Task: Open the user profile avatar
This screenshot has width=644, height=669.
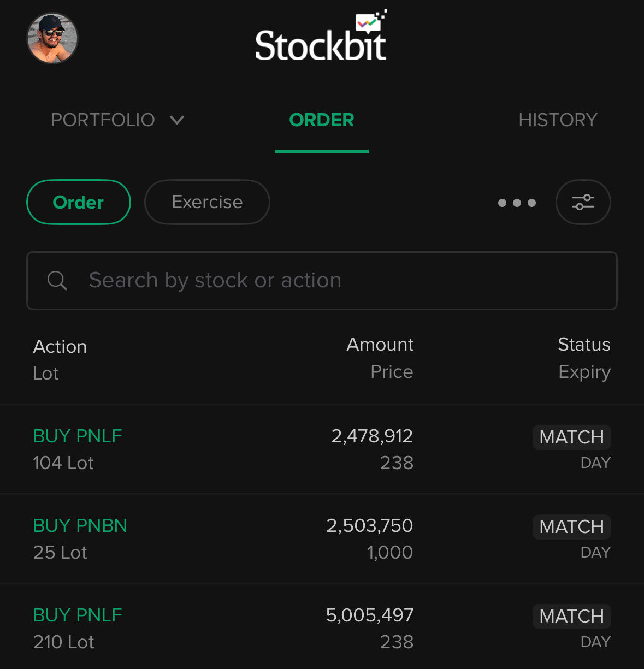Action: [52, 38]
